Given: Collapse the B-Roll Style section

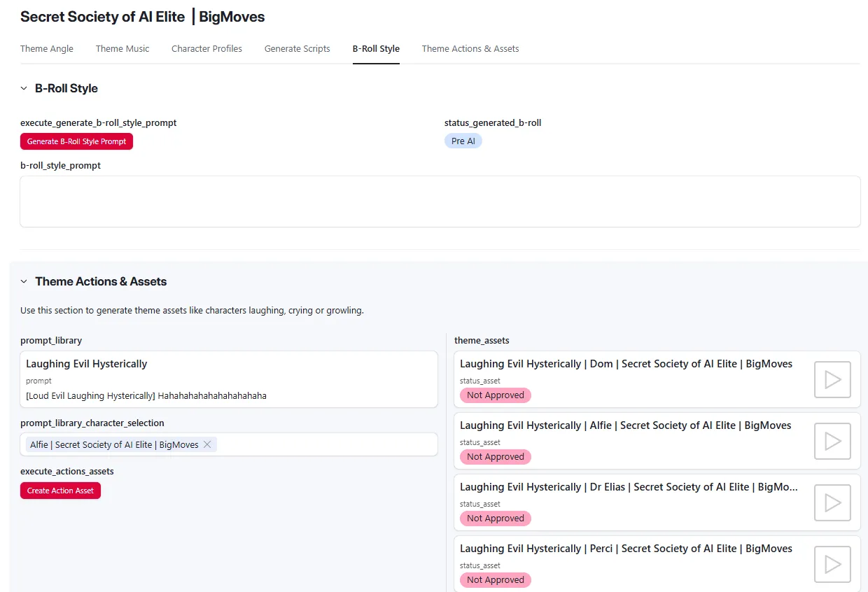Looking at the screenshot, I should point(24,88).
